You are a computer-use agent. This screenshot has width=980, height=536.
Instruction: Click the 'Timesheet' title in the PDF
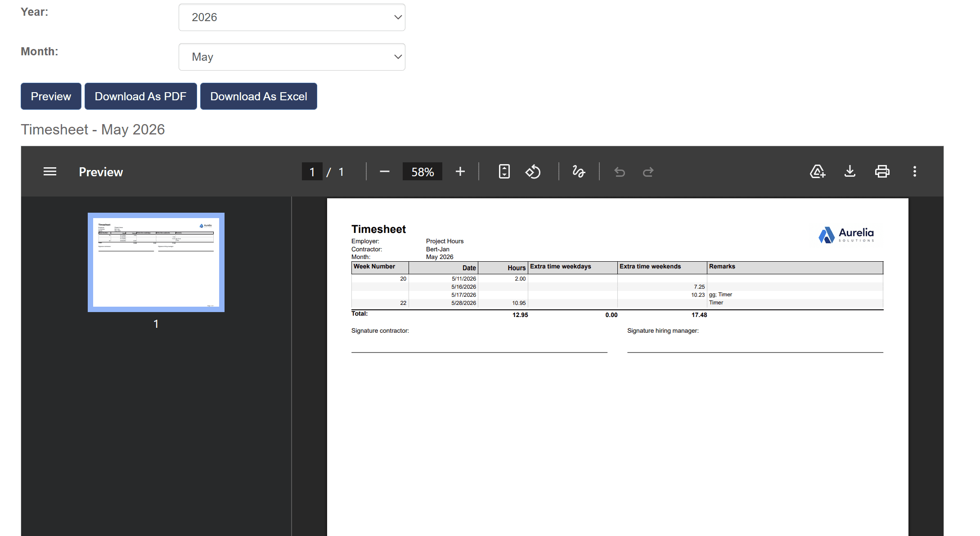[378, 229]
